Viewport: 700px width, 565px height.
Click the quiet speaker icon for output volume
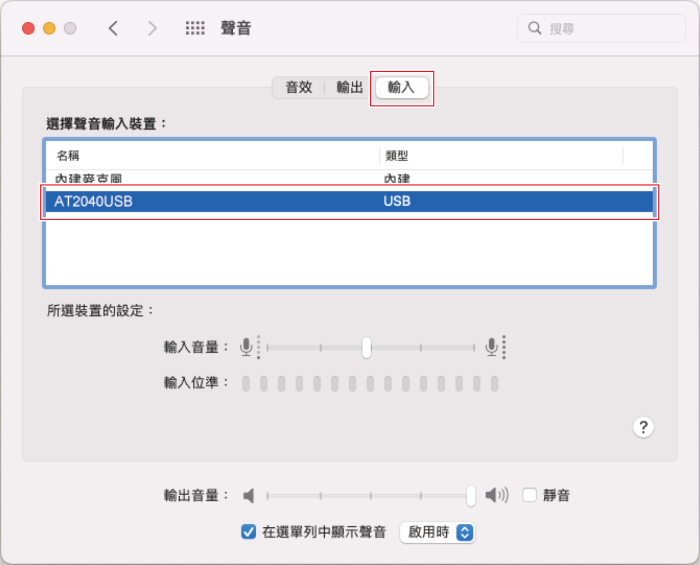coord(250,495)
